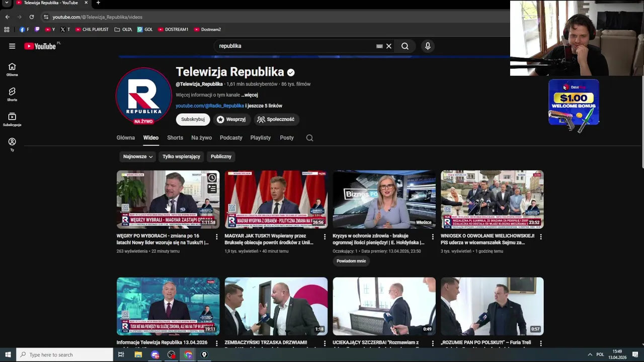The height and width of the screenshot is (362, 644).
Task: Open File Explorer from the taskbar
Action: [x=138, y=355]
